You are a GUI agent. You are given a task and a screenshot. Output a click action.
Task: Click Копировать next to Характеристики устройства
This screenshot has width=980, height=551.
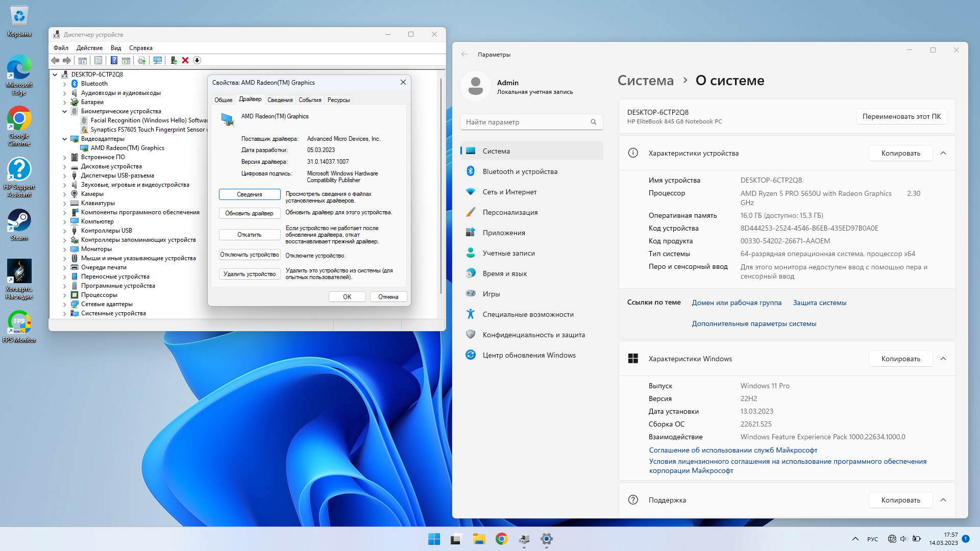[901, 153]
